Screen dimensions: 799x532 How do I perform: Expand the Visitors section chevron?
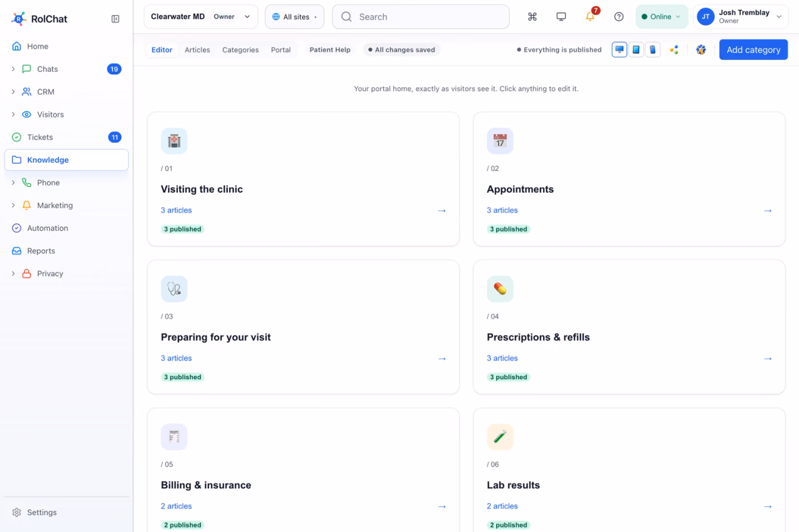point(13,115)
